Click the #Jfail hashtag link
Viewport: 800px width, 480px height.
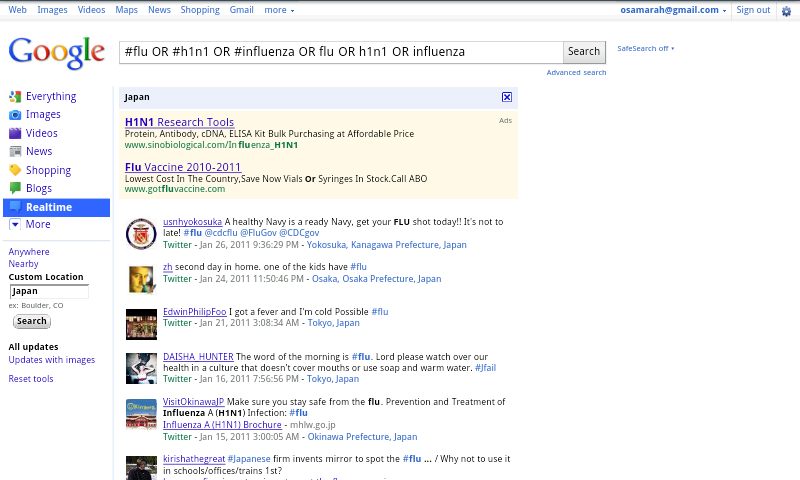(x=485, y=368)
